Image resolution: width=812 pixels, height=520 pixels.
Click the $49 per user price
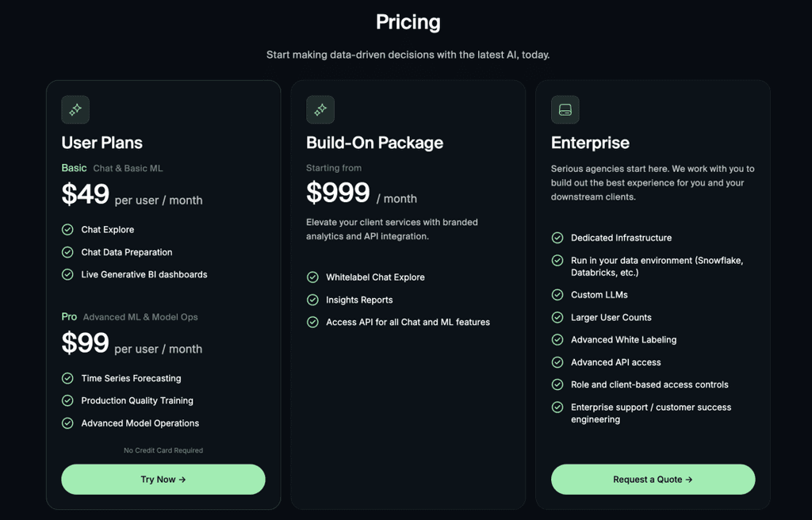(x=86, y=195)
